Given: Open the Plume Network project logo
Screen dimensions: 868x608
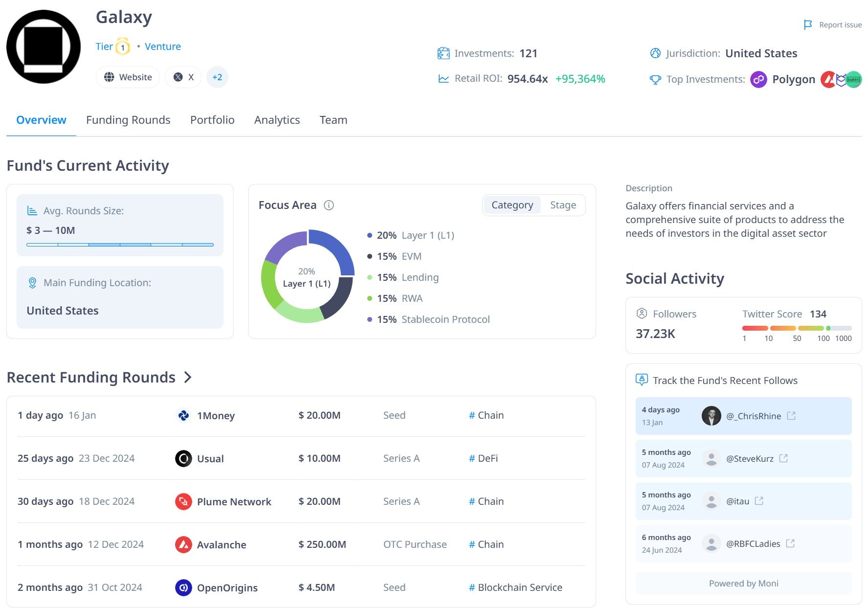Looking at the screenshot, I should [183, 501].
